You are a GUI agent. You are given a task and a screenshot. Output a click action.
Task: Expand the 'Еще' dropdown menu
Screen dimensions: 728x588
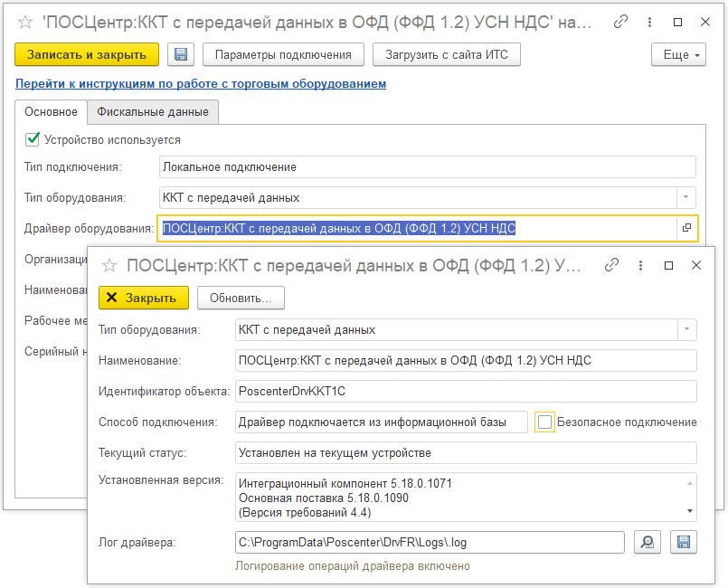pos(678,54)
